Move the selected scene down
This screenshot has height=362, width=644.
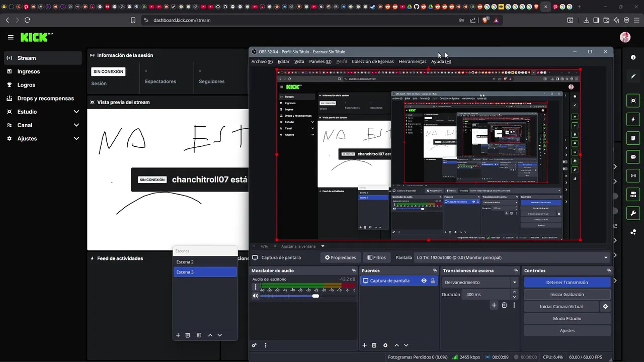pos(220,335)
